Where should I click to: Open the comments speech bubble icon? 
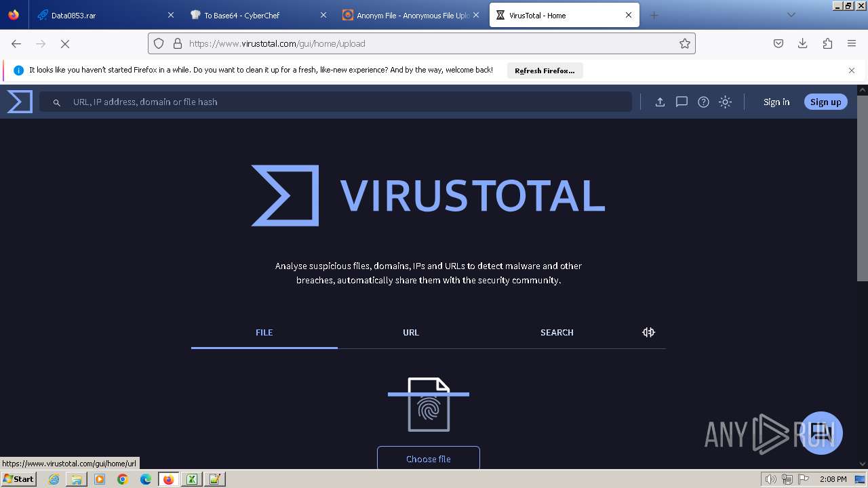(682, 102)
